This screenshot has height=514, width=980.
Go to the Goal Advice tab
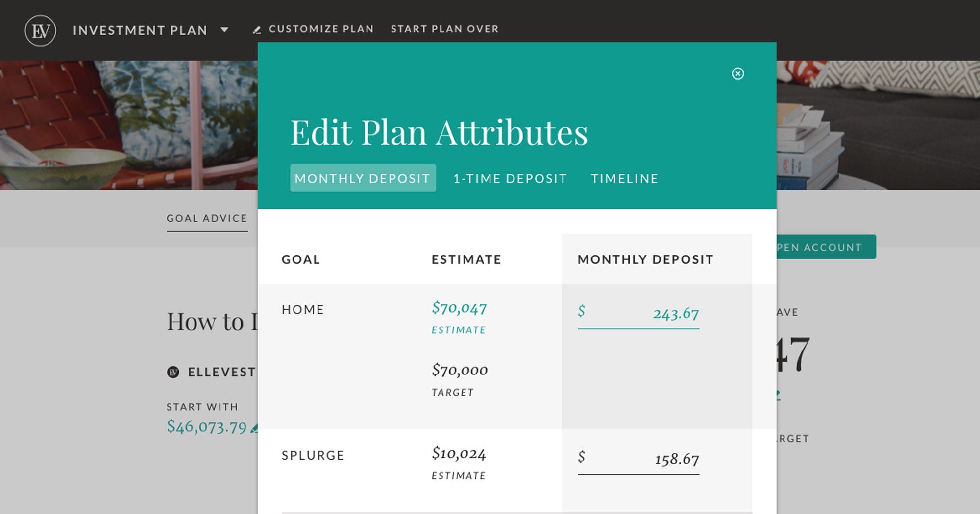click(x=207, y=218)
